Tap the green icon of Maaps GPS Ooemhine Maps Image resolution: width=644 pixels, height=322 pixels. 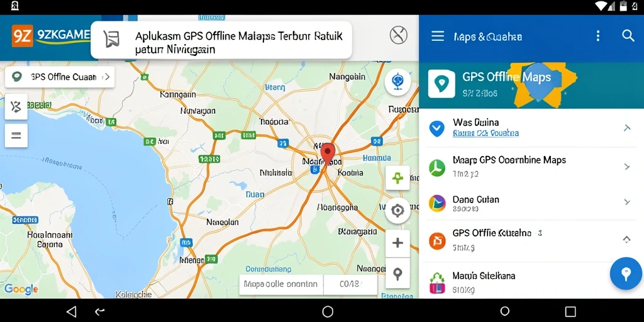[437, 167]
